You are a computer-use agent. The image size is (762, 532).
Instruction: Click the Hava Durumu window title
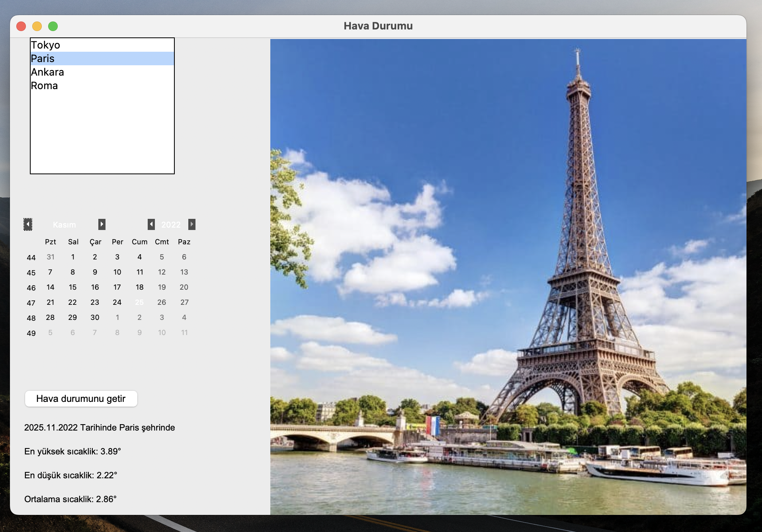point(378,26)
